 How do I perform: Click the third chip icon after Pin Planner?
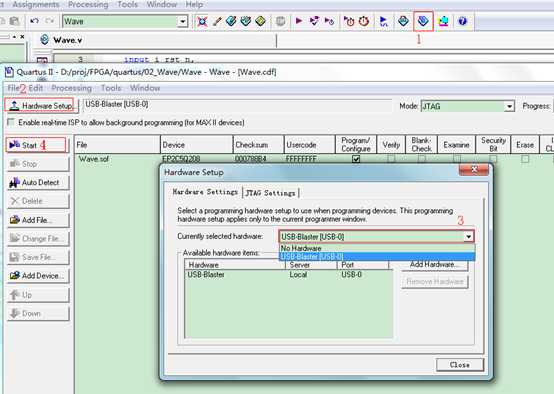pyautogui.click(x=246, y=21)
